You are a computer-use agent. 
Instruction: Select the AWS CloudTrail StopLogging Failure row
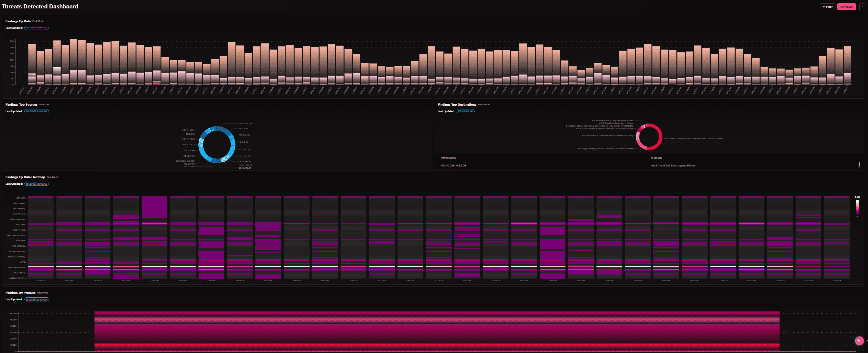point(673,166)
